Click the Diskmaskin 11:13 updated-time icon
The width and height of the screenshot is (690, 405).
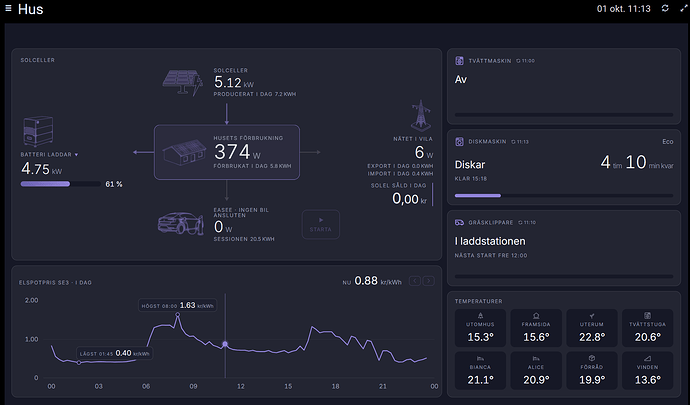[x=513, y=142]
